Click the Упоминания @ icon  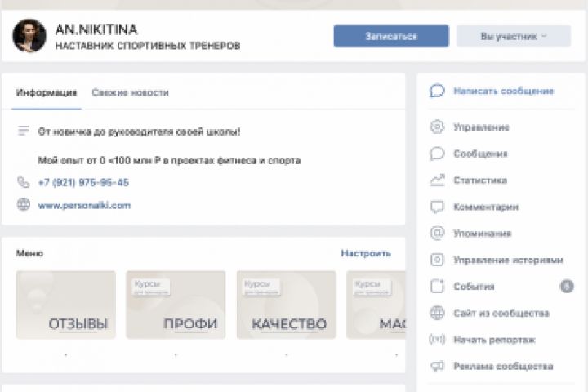coord(437,234)
